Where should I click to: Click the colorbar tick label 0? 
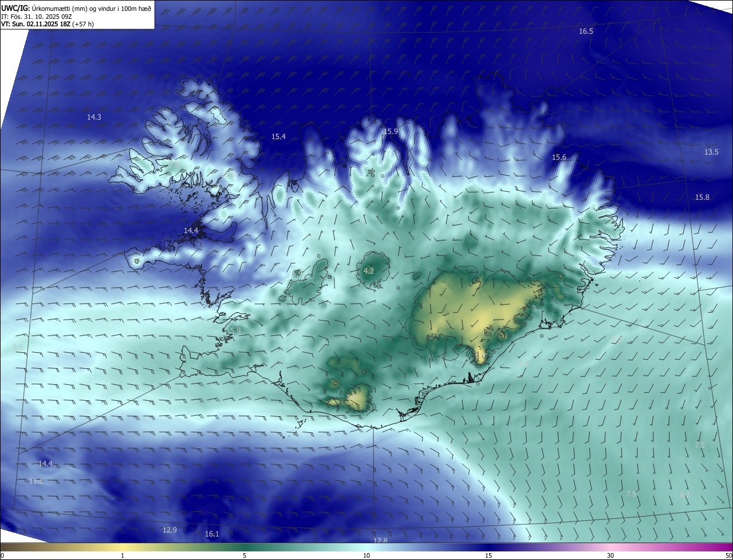pyautogui.click(x=2, y=555)
